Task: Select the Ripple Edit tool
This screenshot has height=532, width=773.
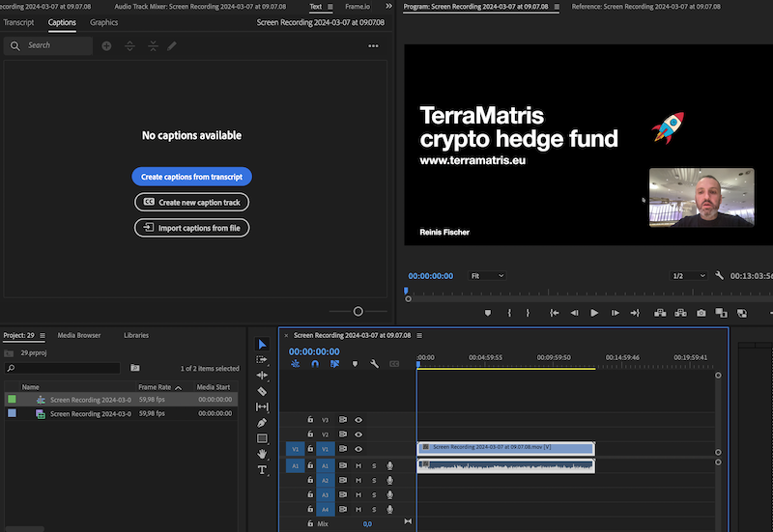Action: click(262, 376)
